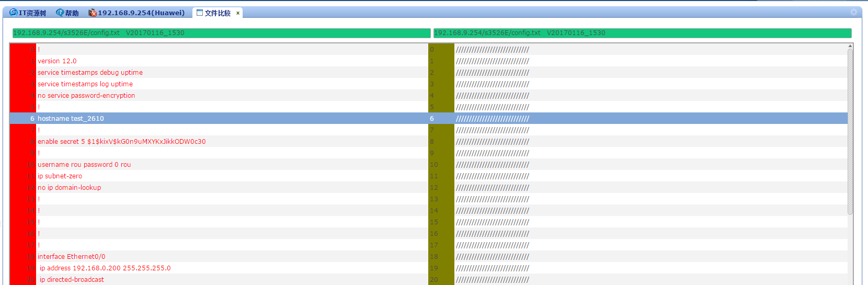Select the 'ip address 192.168.0.200' line
Viewport: 868px width, 285px height.
105,268
